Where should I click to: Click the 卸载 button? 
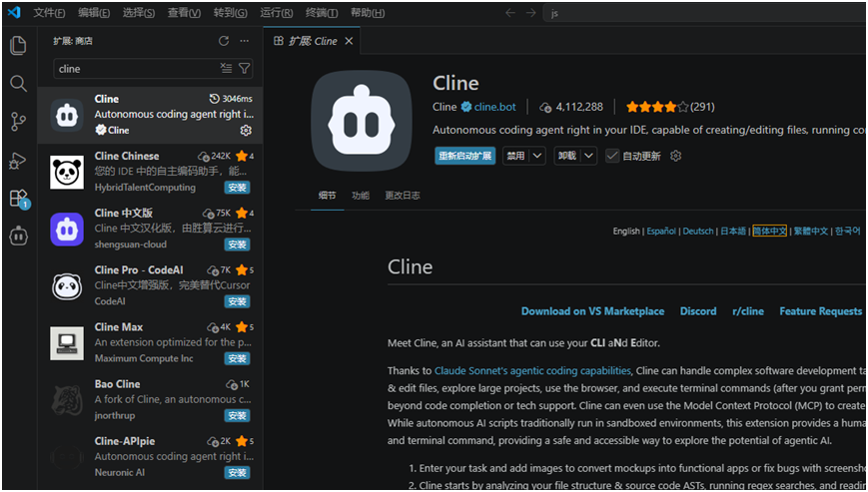567,156
